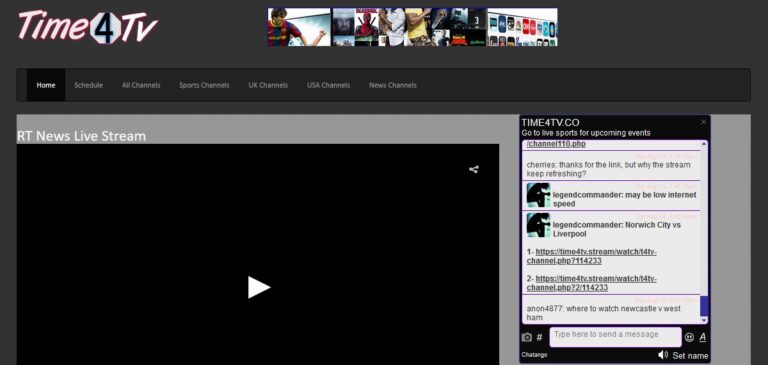Open News Channels menu item
768x365 pixels.
(393, 85)
